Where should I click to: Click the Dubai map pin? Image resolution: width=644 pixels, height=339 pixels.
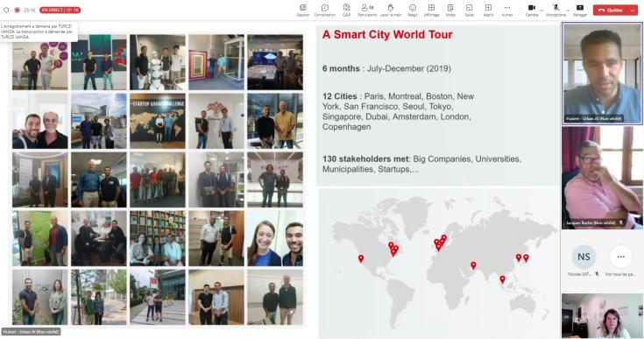pos(473,265)
